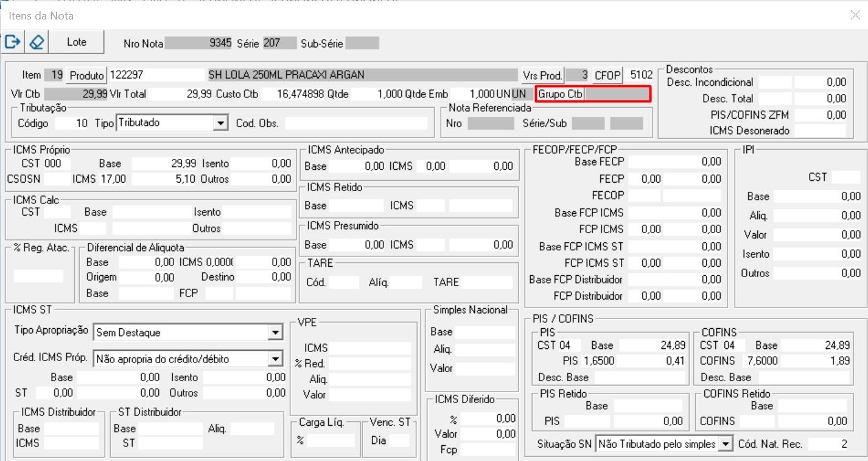Click the Produto lookup button

point(86,76)
